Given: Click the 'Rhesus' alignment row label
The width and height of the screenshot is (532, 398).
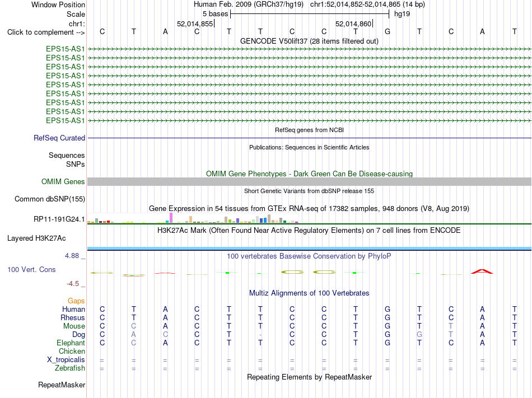Looking at the screenshot, I should [x=73, y=317].
